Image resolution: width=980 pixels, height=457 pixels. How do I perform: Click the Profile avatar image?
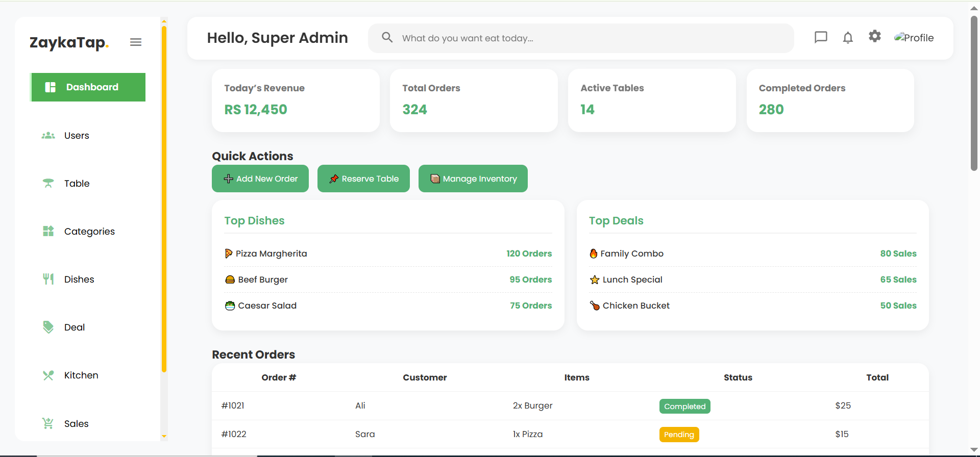click(914, 38)
